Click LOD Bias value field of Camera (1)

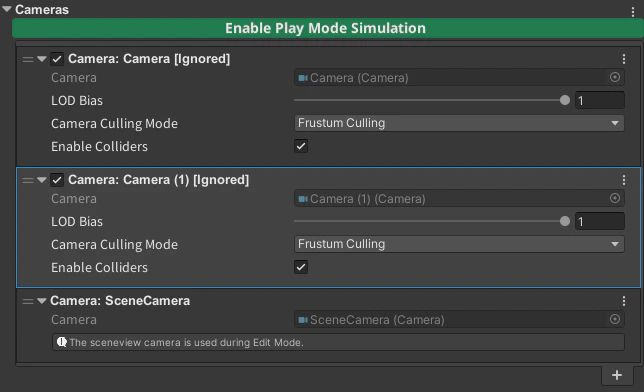[x=600, y=221]
